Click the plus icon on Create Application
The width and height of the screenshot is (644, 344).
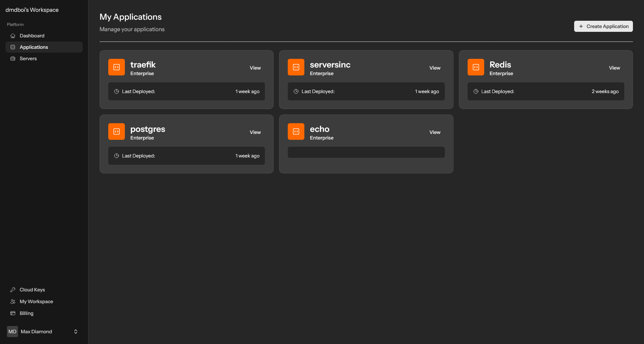[581, 26]
